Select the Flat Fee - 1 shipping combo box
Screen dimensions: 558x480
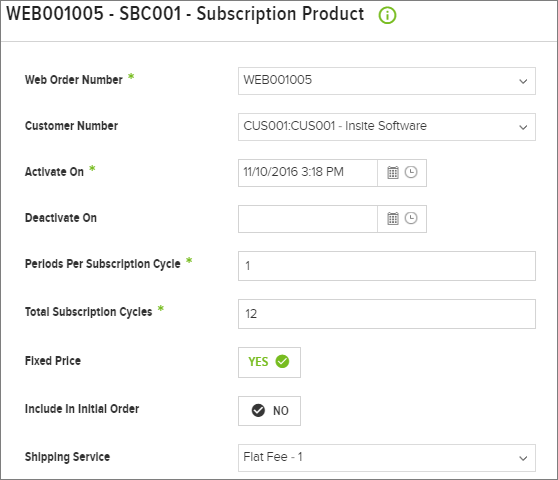387,458
